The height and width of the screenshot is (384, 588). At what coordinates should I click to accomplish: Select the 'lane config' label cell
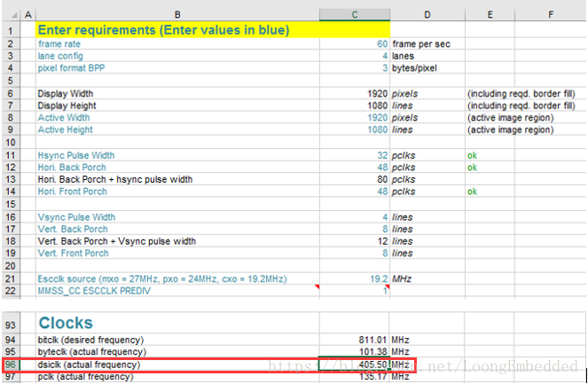(x=177, y=56)
